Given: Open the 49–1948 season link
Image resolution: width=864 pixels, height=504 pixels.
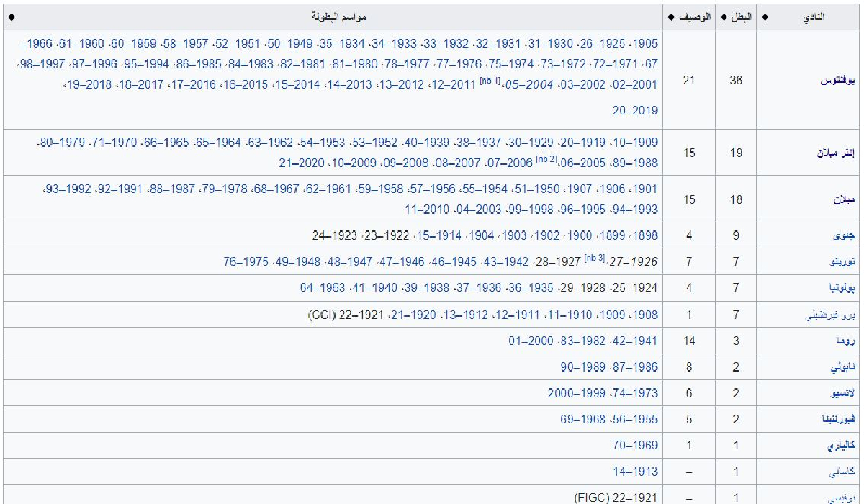Looking at the screenshot, I should 298,262.
